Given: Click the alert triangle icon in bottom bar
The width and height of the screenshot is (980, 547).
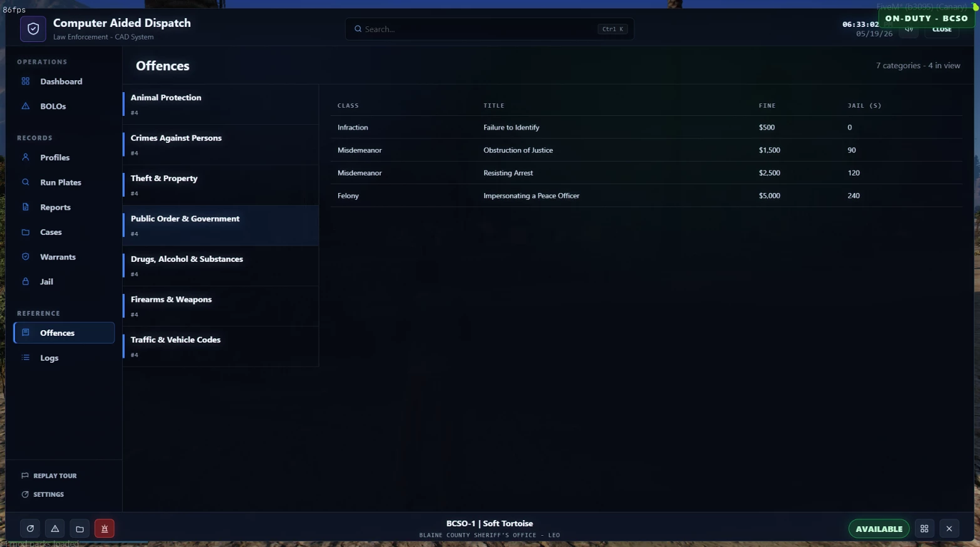Looking at the screenshot, I should coord(55,529).
